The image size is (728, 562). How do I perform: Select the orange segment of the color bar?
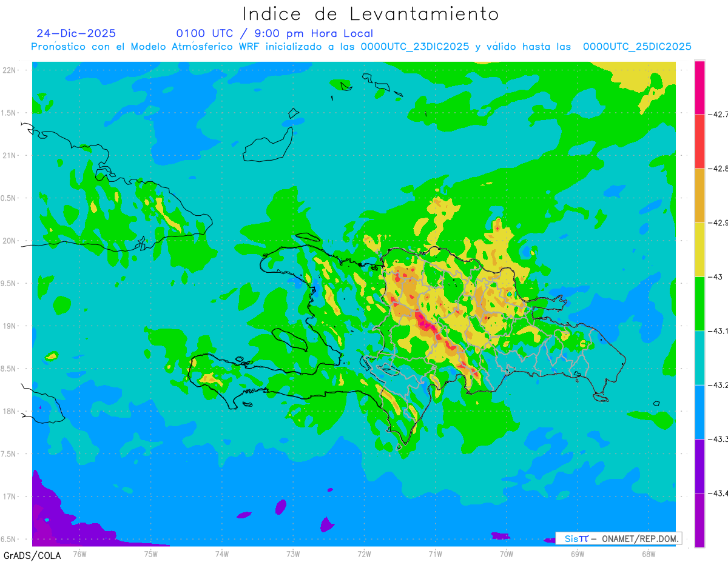click(x=699, y=195)
